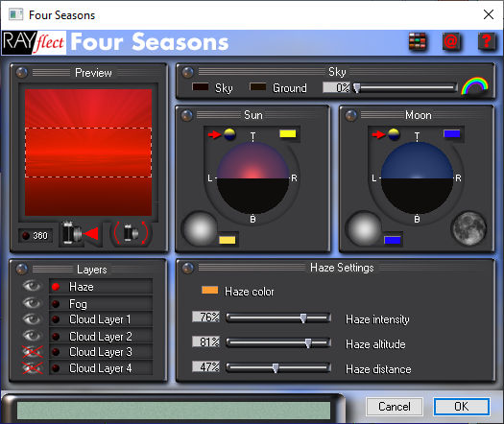Click the Sun panel position indicator ball
This screenshot has height=424, width=504.
pos(229,134)
